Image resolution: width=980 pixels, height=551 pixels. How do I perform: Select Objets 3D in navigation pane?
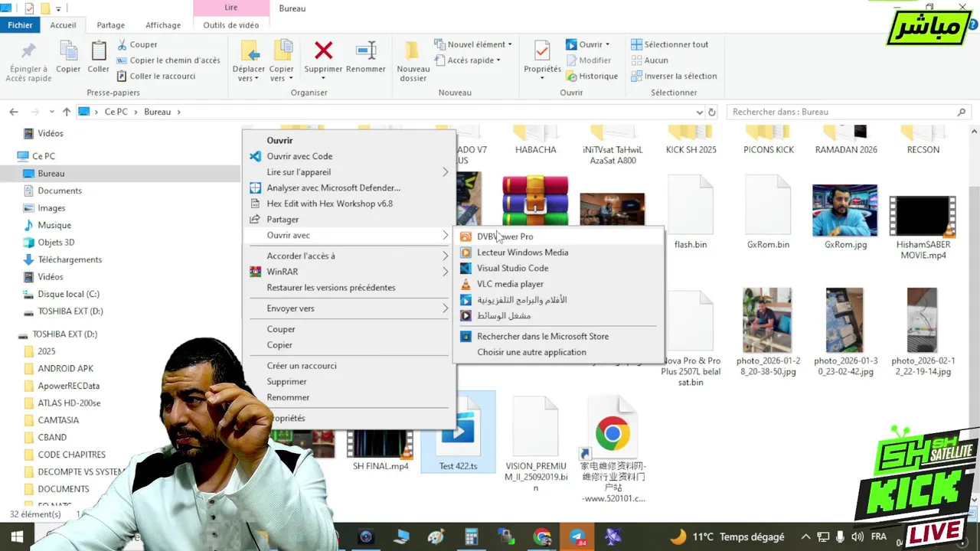(56, 243)
